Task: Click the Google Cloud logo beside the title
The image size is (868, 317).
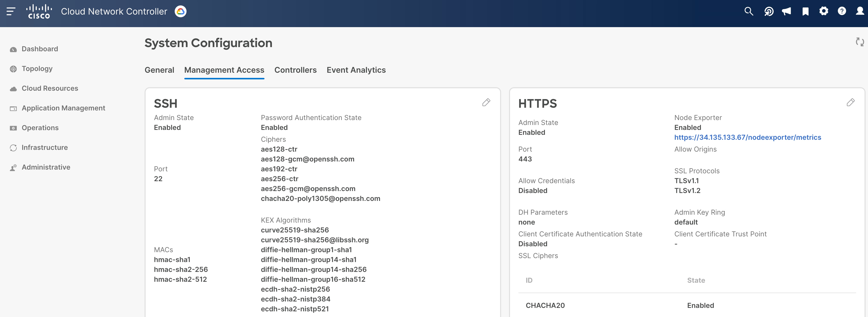Action: coord(181,11)
